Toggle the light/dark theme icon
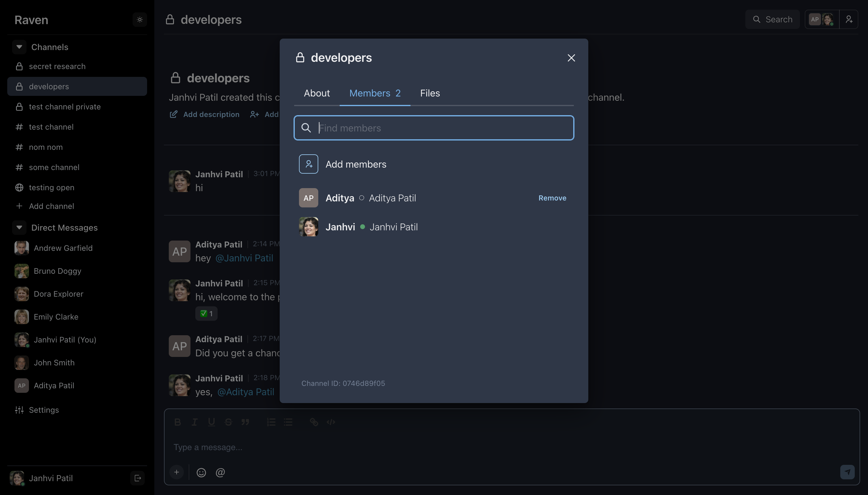 point(140,20)
